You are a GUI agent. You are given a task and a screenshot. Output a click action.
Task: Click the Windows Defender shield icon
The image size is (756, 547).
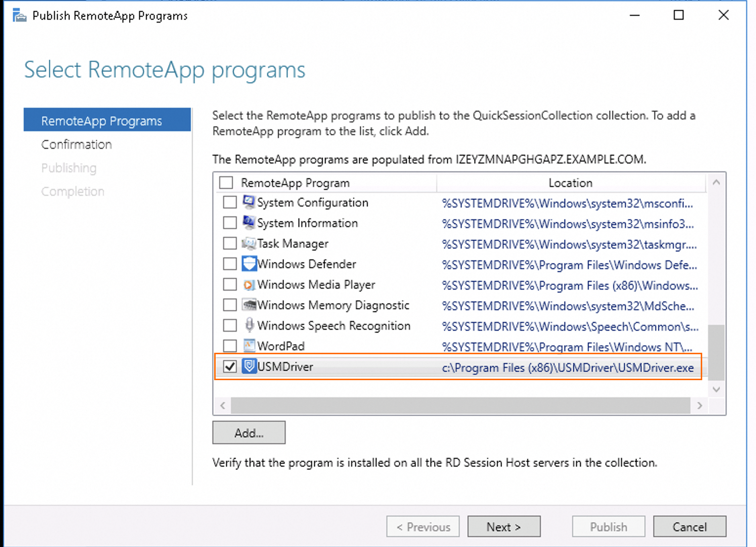pos(249,264)
